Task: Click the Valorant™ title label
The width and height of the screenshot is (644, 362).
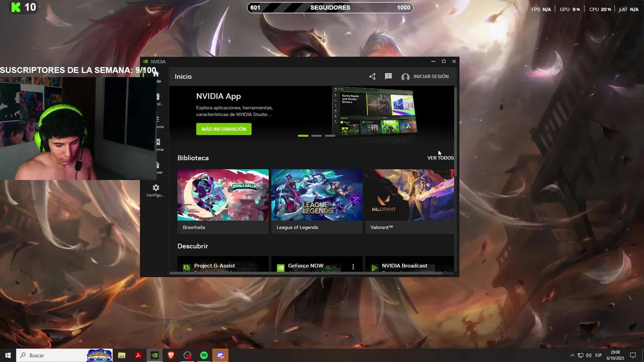Action: [382, 227]
